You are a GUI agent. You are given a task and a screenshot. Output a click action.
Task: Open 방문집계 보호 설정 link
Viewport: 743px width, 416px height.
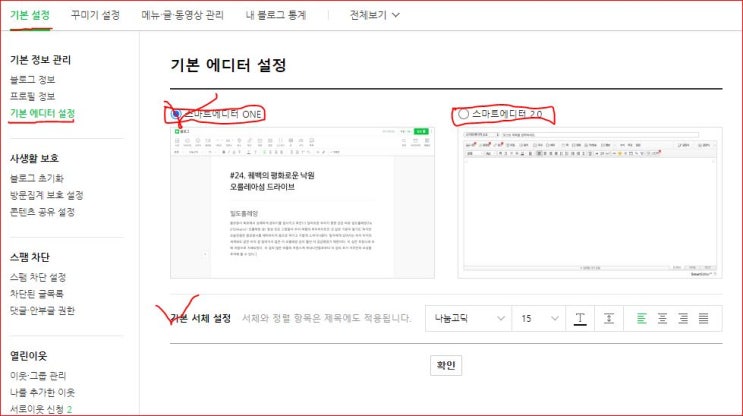pyautogui.click(x=46, y=195)
